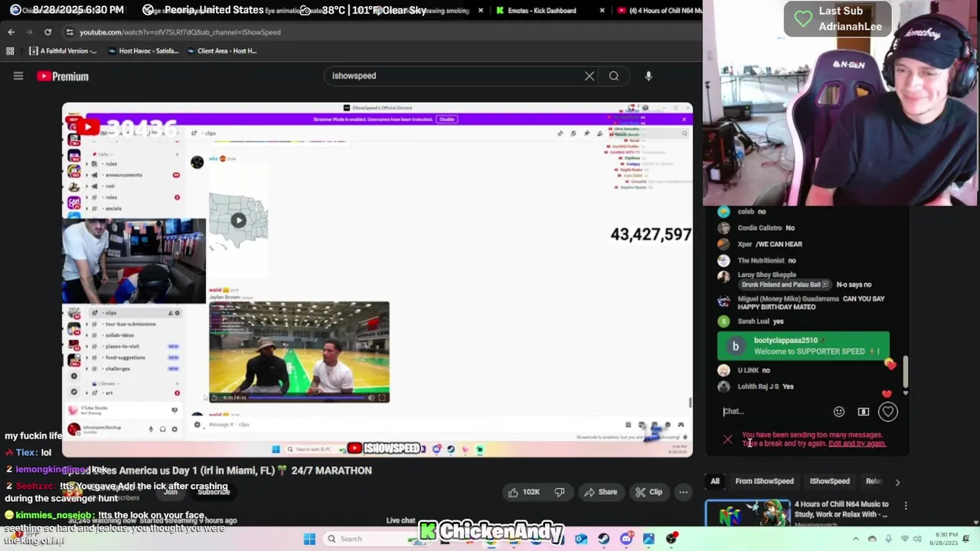Switch to Emotes - Kick Dashboard tab
This screenshot has width=980, height=551.
click(542, 11)
